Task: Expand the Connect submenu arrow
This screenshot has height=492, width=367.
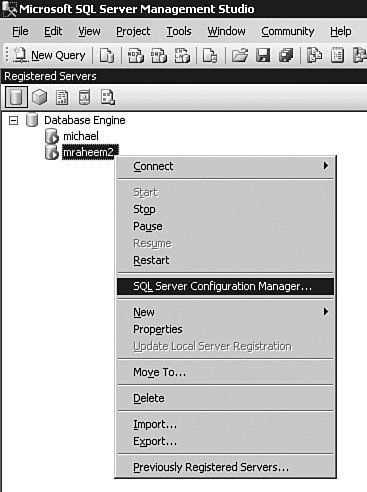Action: pos(326,166)
